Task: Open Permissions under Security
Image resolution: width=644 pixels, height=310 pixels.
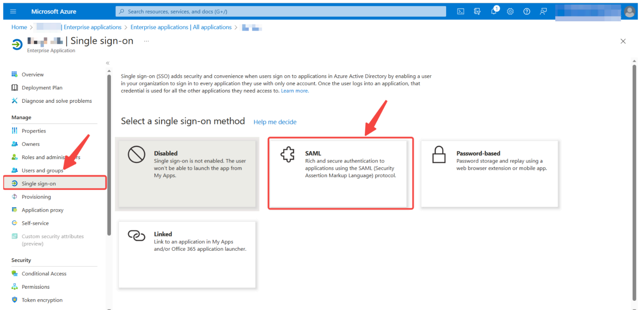Action: 36,287
